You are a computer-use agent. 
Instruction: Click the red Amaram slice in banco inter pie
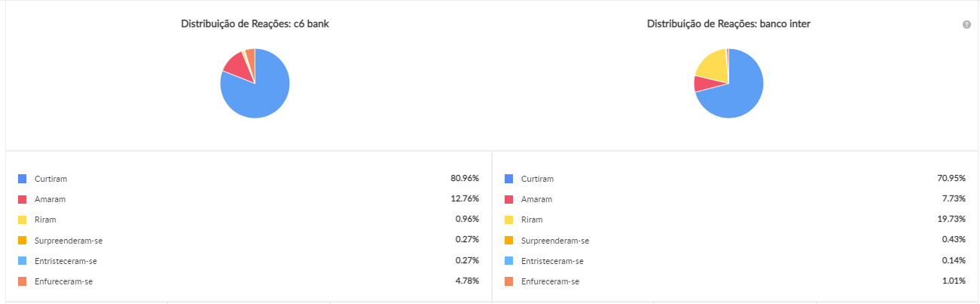(x=701, y=84)
